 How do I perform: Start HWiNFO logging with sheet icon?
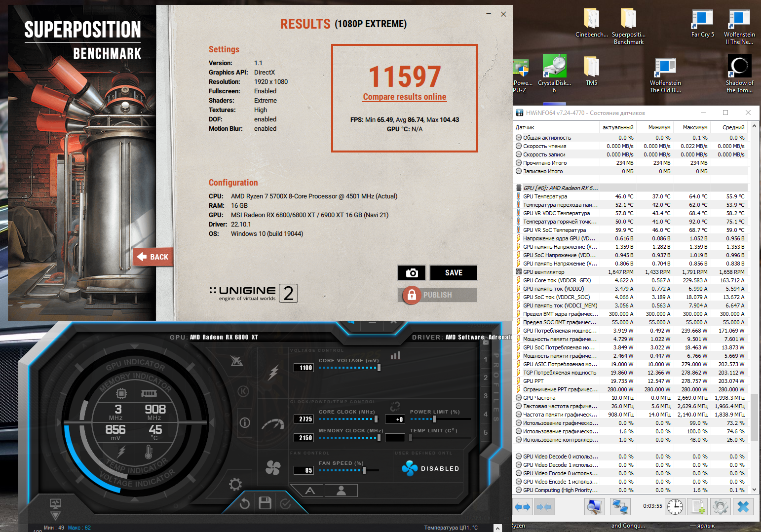[698, 507]
